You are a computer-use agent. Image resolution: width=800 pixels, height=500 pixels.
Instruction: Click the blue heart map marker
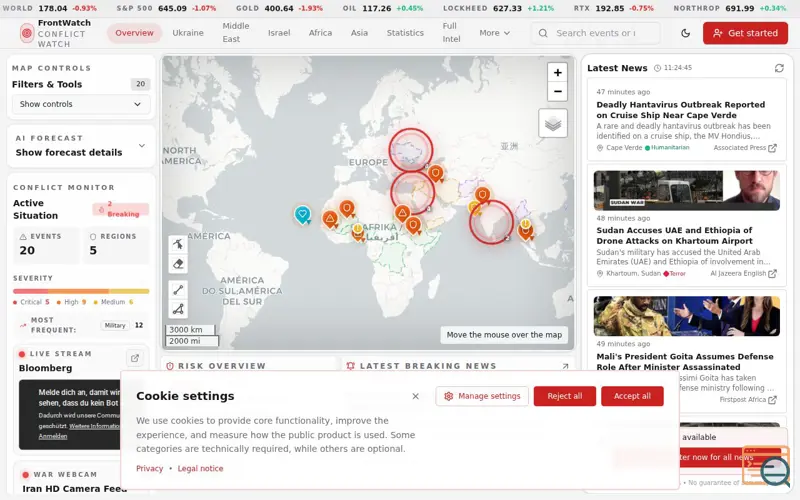(303, 214)
